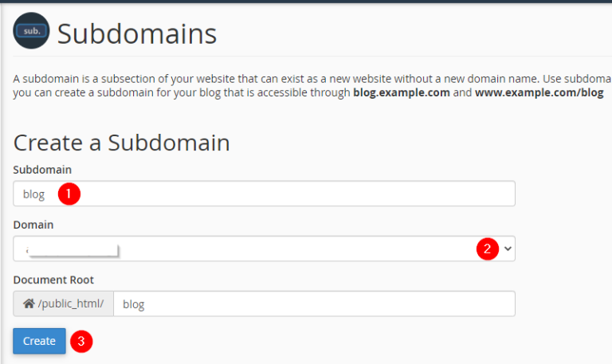The height and width of the screenshot is (364, 612).
Task: Click the Domain dropdown chevron arrow
Action: pyautogui.click(x=508, y=249)
